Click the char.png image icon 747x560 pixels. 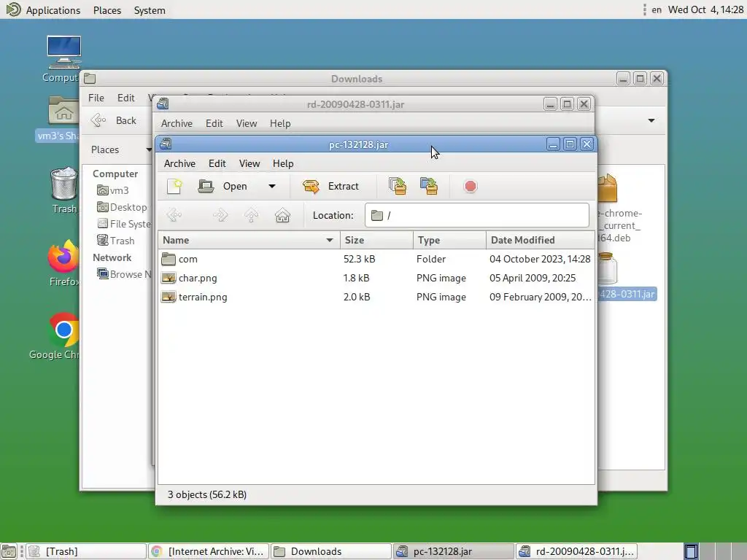pos(169,278)
